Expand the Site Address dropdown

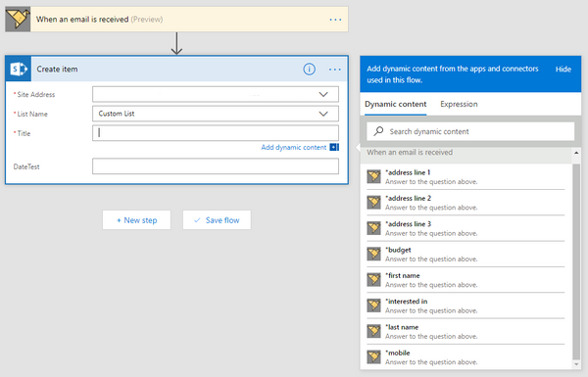[323, 94]
